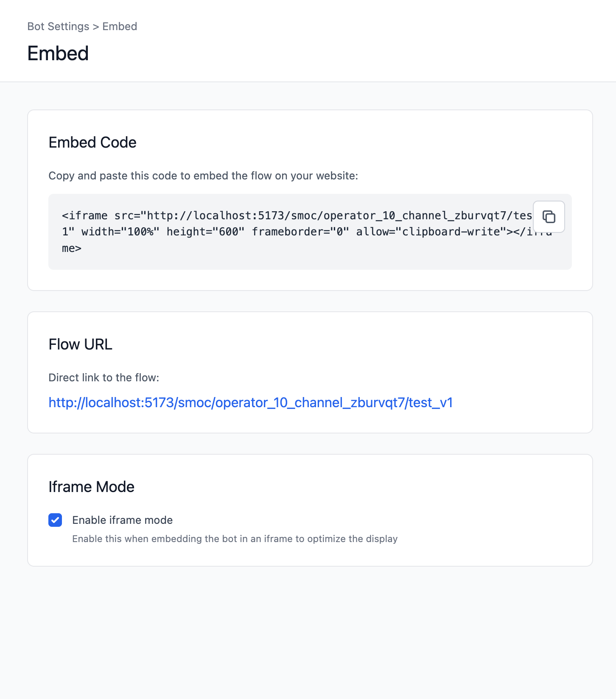Click the Embed Code section title

(92, 143)
